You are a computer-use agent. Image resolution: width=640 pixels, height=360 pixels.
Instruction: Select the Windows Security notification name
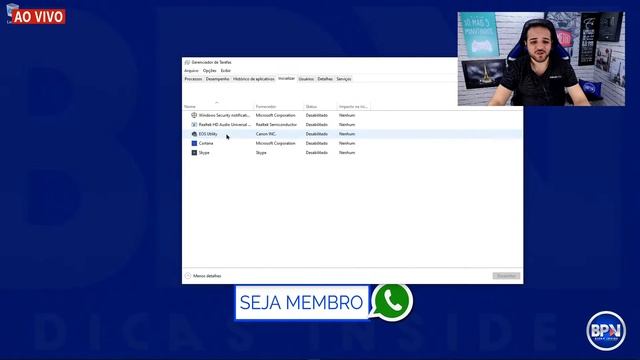(224, 115)
